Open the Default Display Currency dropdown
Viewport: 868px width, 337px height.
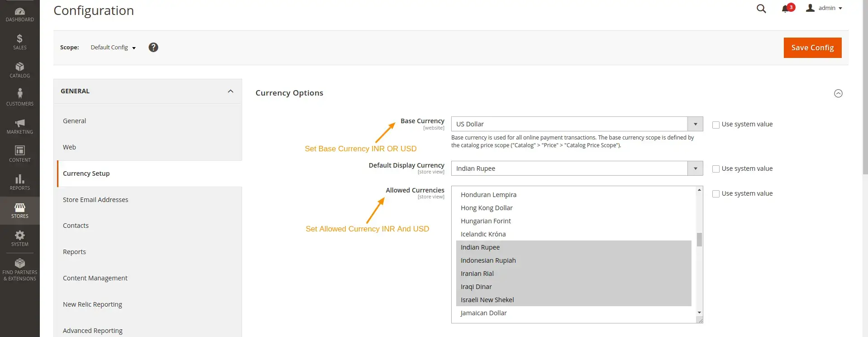[x=577, y=168]
